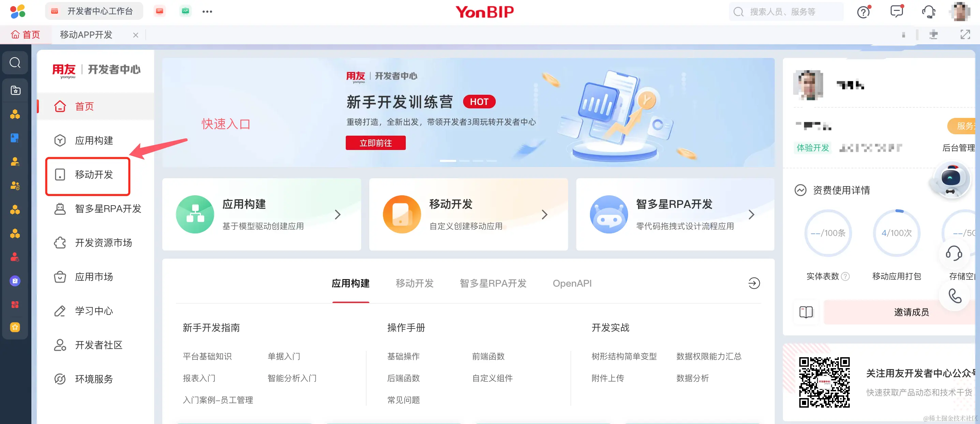
Task: Open the customer service headset icon in header
Action: point(929,11)
